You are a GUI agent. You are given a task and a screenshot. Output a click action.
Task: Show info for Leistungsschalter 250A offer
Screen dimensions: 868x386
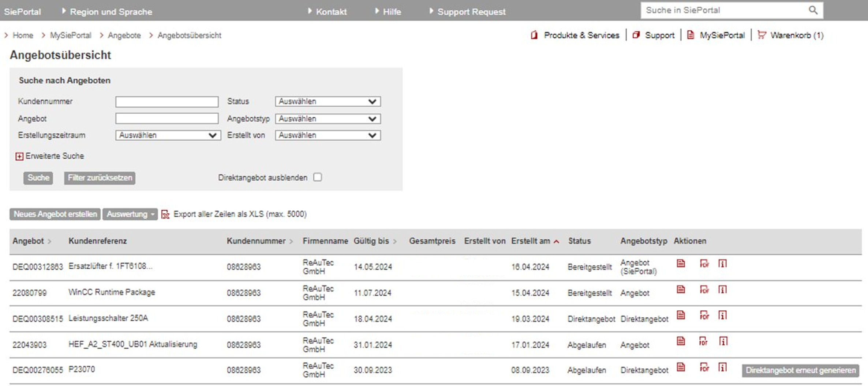[x=722, y=315]
